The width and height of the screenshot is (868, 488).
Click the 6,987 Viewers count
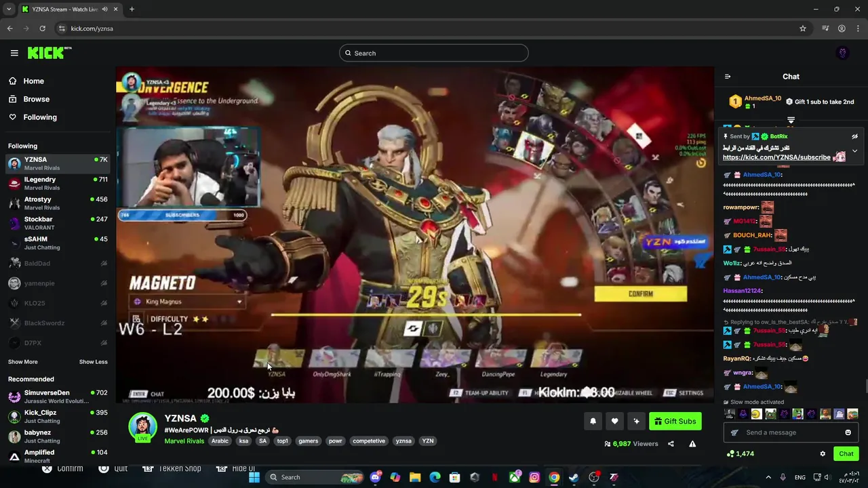click(x=631, y=444)
